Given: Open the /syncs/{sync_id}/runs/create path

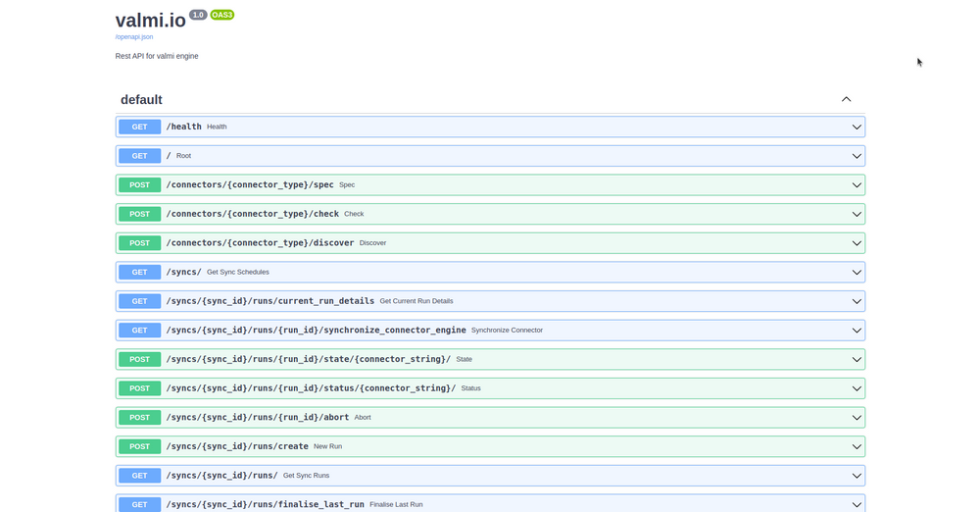Looking at the screenshot, I should coord(237,446).
